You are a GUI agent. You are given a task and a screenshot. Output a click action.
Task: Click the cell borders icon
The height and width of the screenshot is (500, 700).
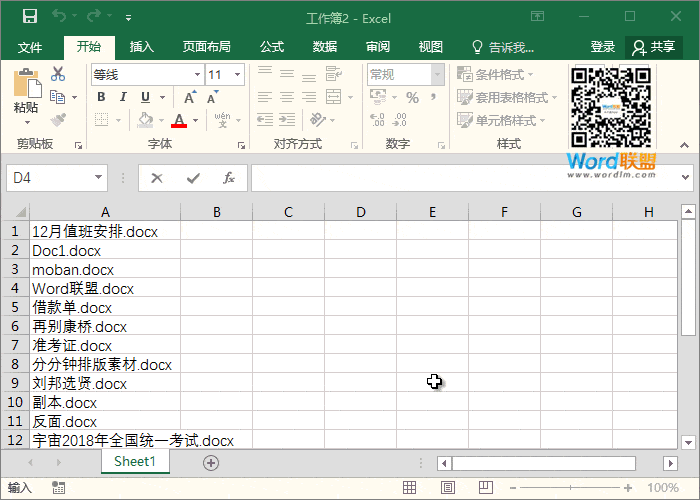(x=101, y=120)
